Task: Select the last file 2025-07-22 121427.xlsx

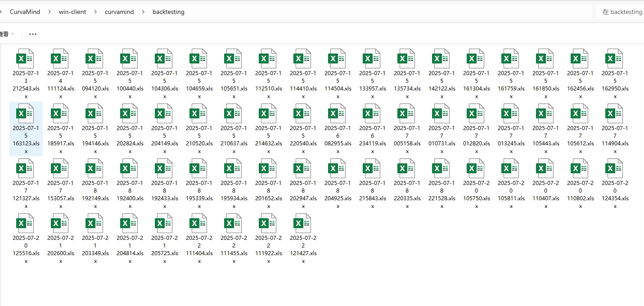Action: pyautogui.click(x=303, y=224)
